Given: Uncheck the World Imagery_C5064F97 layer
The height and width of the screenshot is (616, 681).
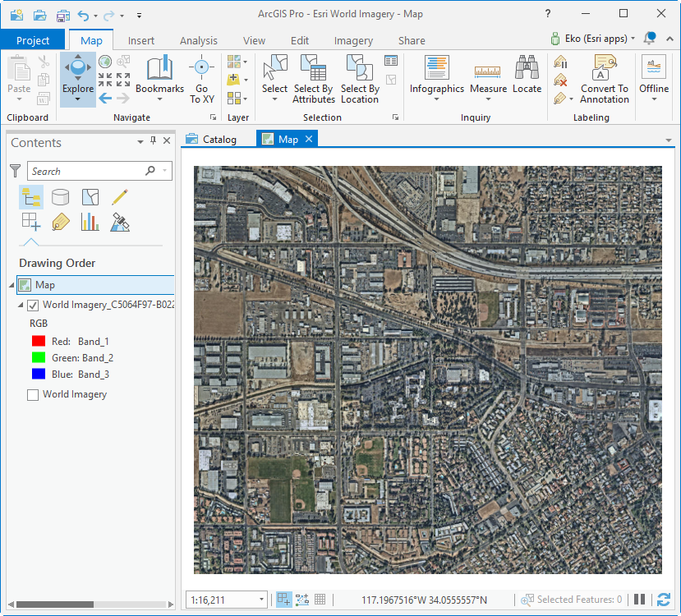Looking at the screenshot, I should tap(33, 305).
